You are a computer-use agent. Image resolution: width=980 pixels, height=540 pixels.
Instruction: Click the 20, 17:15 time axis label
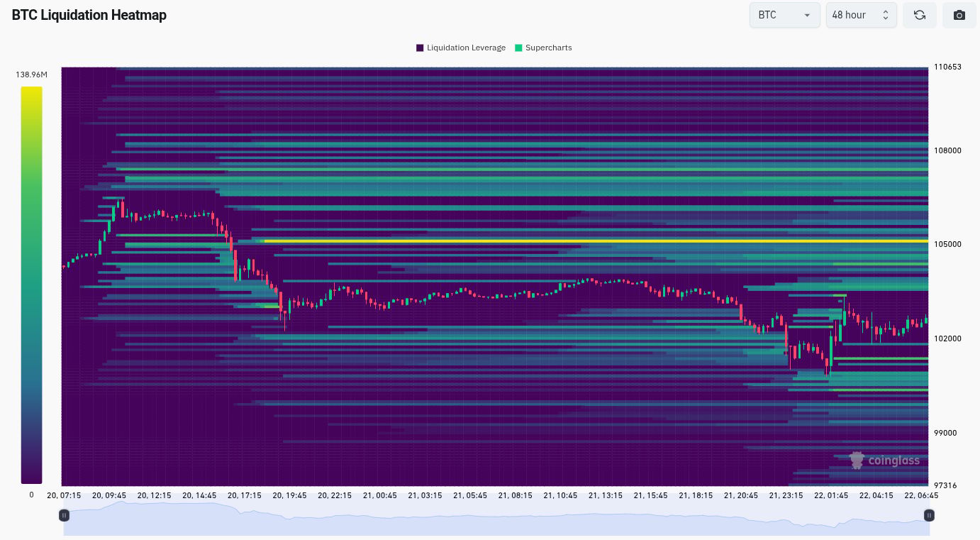click(x=245, y=495)
